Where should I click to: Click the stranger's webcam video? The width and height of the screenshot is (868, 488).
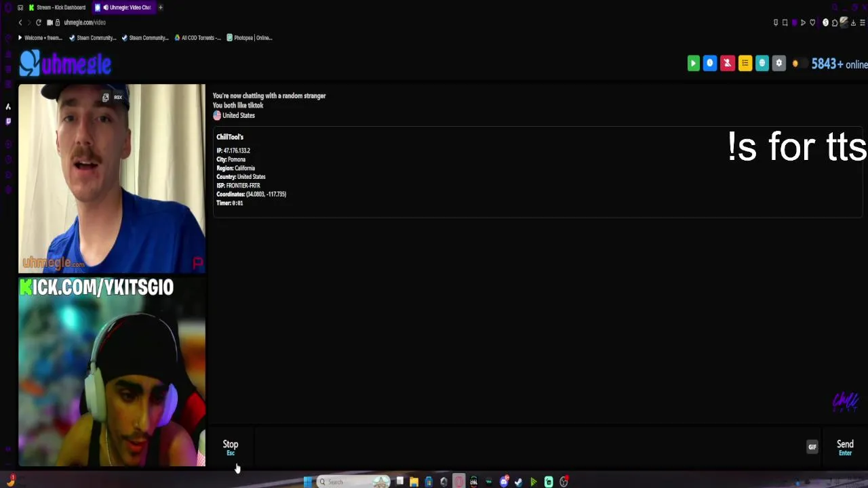(112, 178)
